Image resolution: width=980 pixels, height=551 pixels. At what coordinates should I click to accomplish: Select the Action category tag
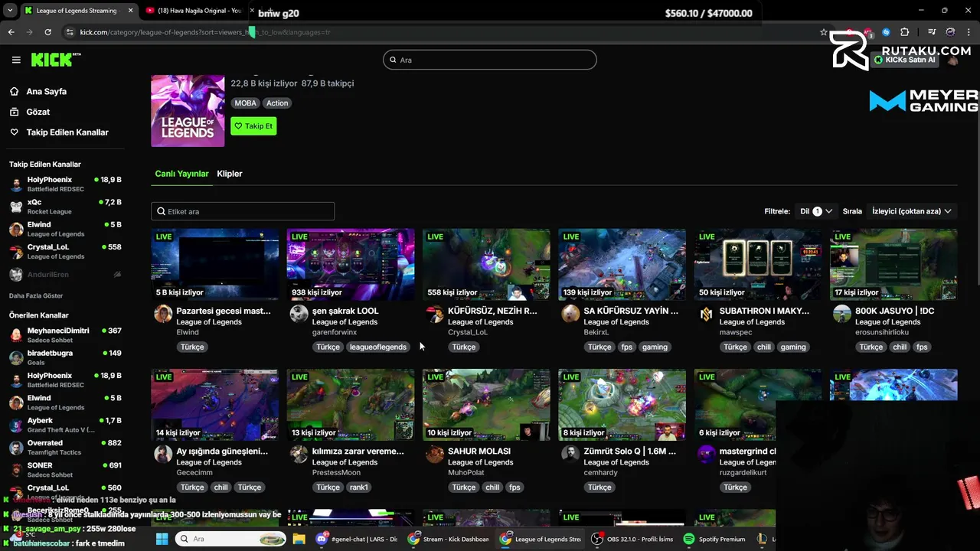click(x=277, y=103)
